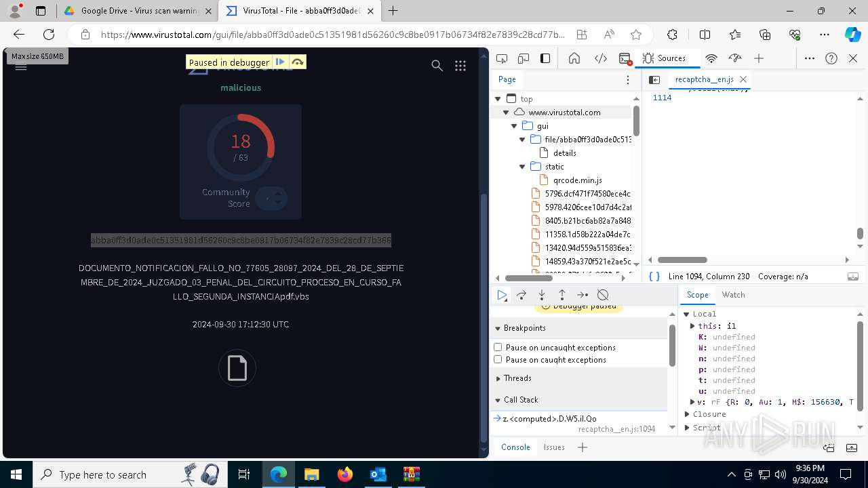Open 5796.dcf471f74580ece4c file
Screen dimensions: 868x488
click(x=580, y=194)
